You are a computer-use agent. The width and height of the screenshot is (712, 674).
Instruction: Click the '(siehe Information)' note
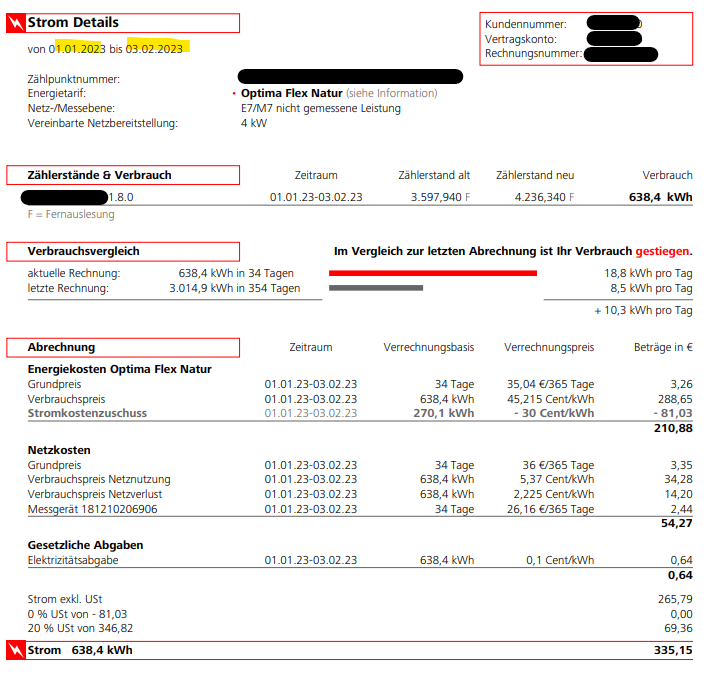tap(391, 93)
